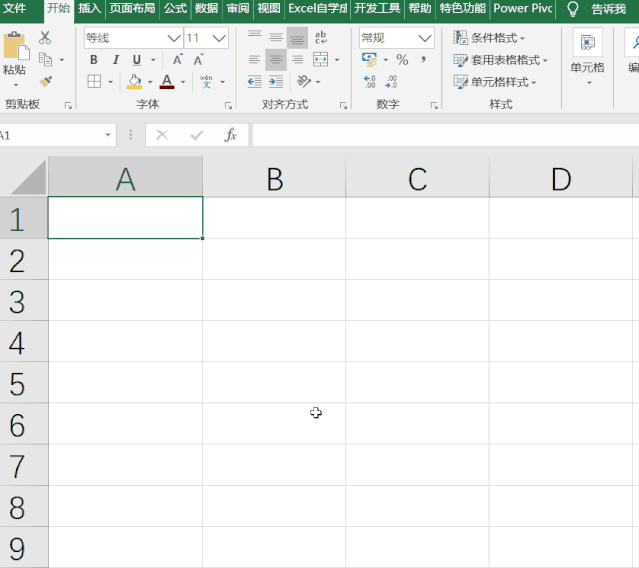Toggle Italic formatting
The height and width of the screenshot is (568, 639).
(x=116, y=59)
